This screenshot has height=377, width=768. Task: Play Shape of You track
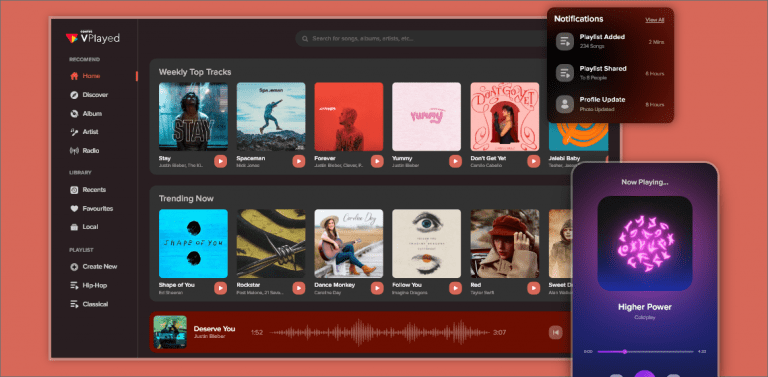[220, 288]
